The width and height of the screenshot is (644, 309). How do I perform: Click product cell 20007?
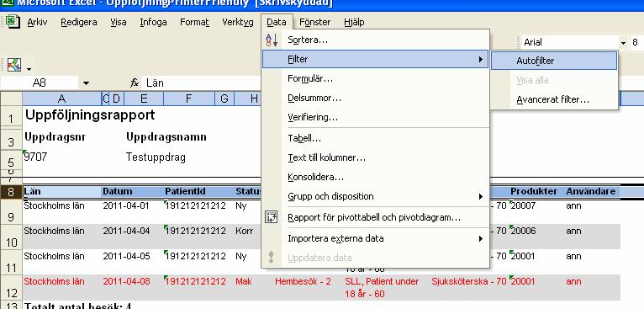pyautogui.click(x=523, y=205)
